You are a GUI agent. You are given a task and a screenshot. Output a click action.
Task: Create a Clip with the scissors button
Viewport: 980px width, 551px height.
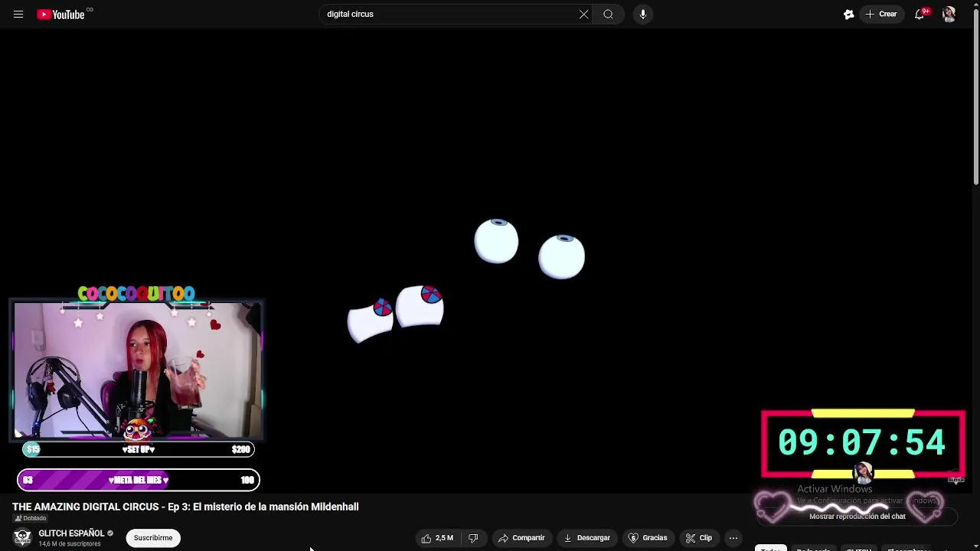tap(698, 538)
